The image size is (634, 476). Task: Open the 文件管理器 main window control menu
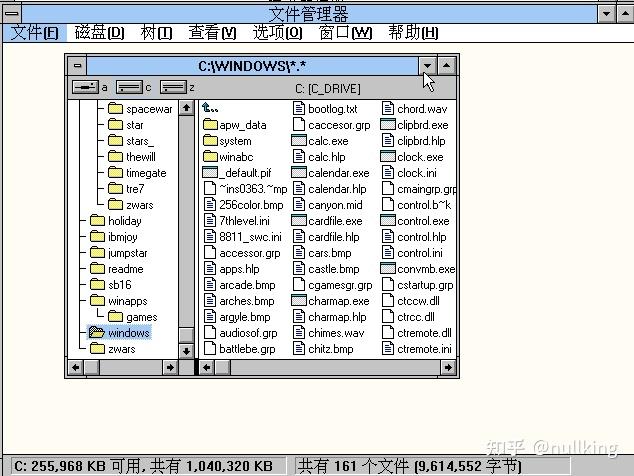(x=12, y=14)
